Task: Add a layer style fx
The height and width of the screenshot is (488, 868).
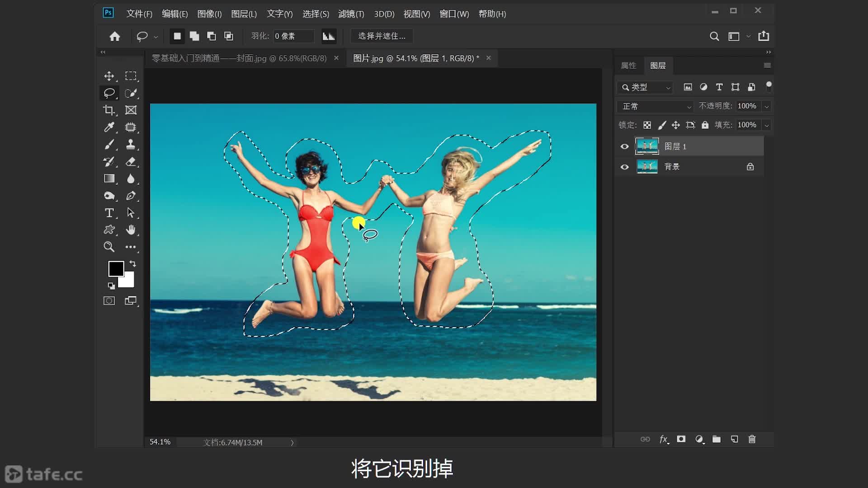Action: click(664, 439)
